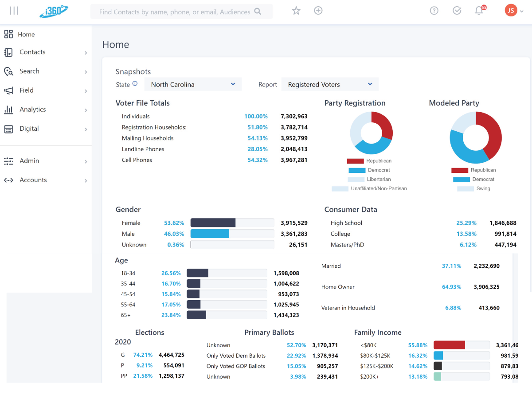
Task: Click the i360 logo
Action: [x=53, y=11]
